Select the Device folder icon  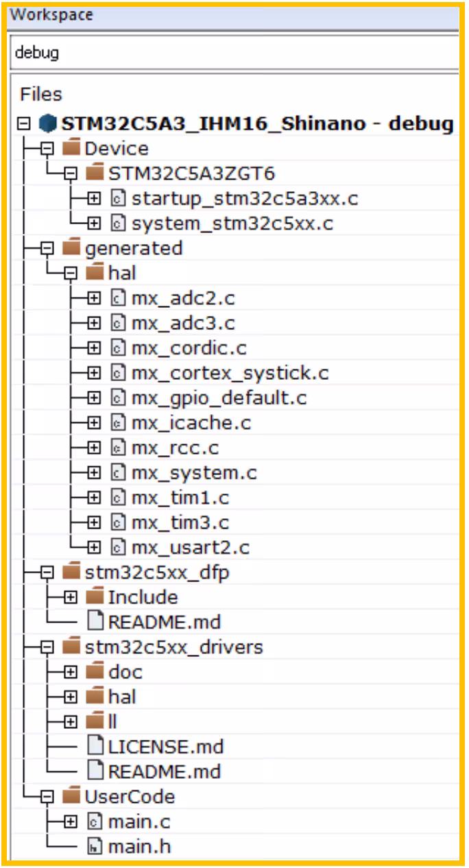click(x=71, y=148)
